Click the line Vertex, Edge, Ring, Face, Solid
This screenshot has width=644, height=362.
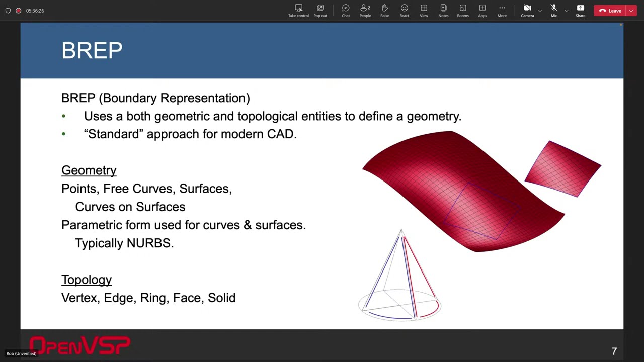coord(148,298)
